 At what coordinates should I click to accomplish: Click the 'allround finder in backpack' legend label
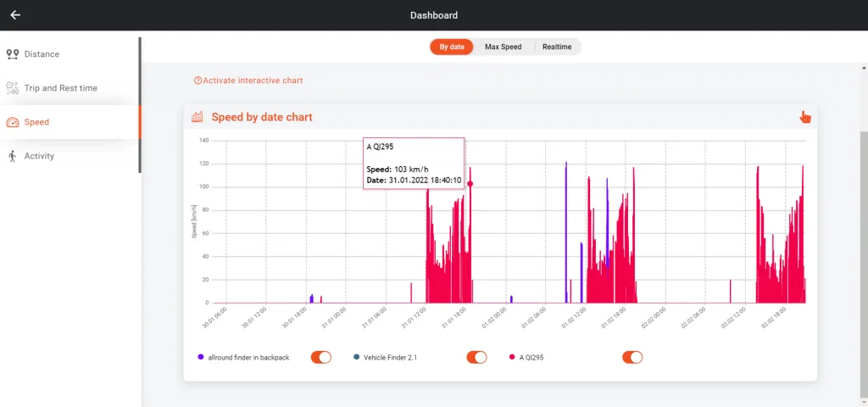[248, 358]
